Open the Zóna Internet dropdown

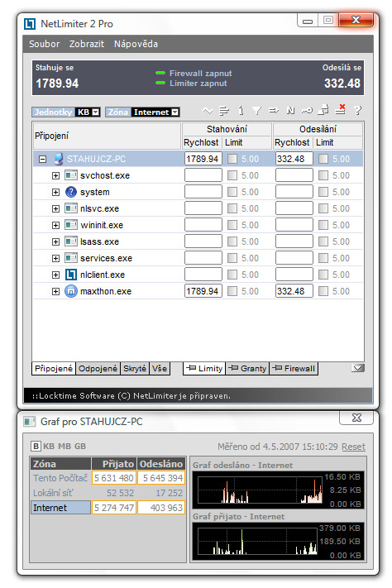175,112
